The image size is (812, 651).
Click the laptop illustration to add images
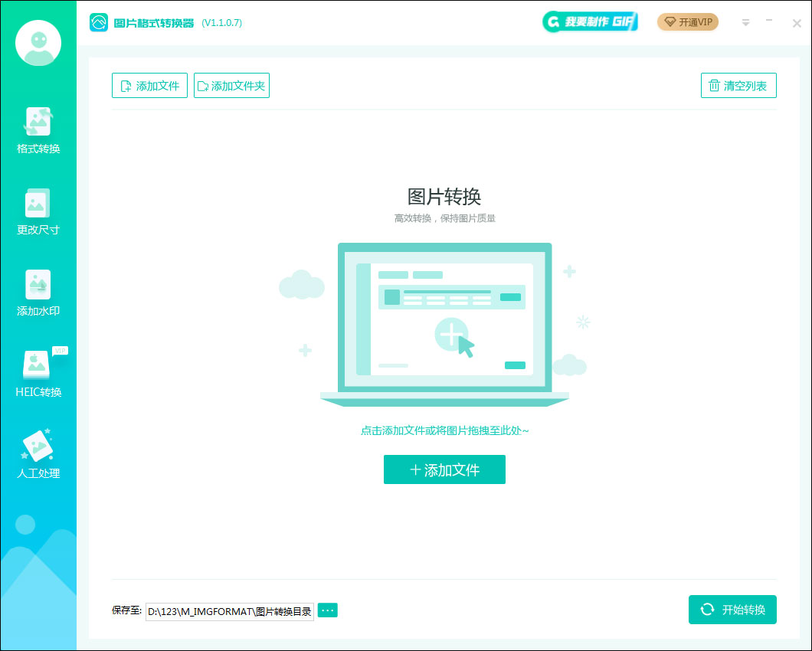pyautogui.click(x=444, y=323)
